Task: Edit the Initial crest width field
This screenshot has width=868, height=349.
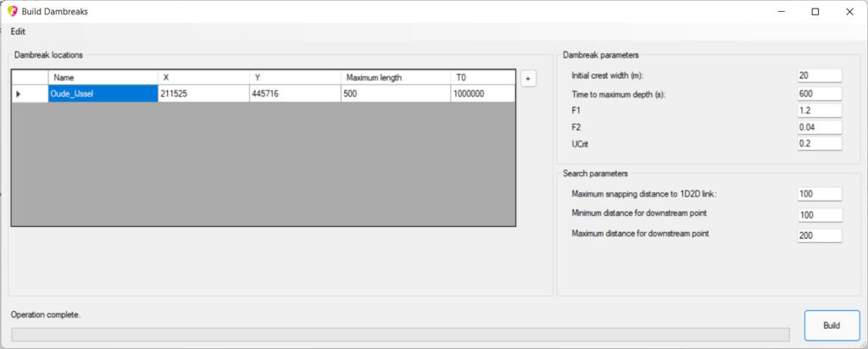Action: point(819,76)
